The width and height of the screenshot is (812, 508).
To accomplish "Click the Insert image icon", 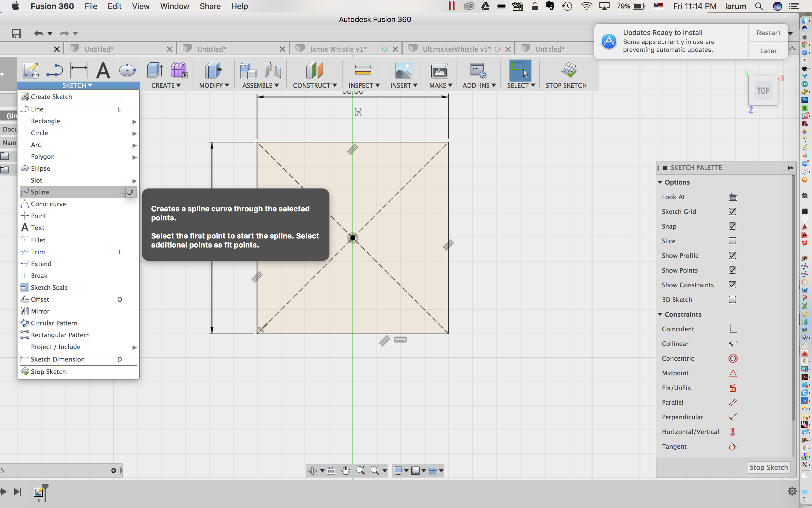I will 404,70.
